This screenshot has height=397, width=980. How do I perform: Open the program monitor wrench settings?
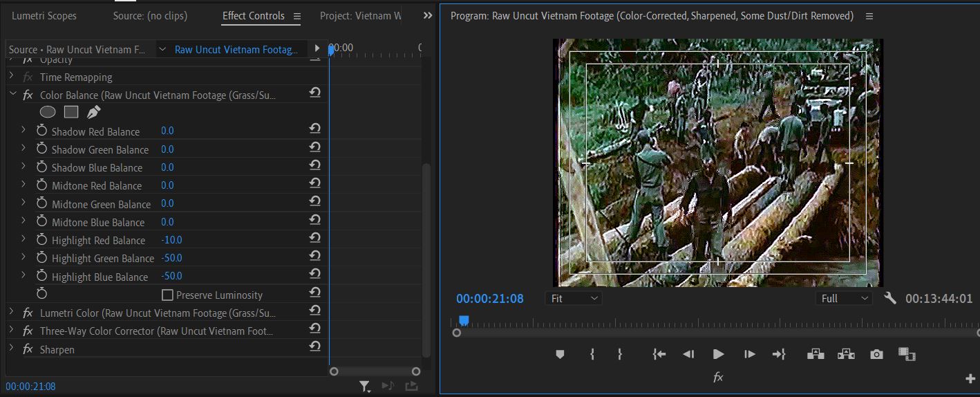click(890, 298)
